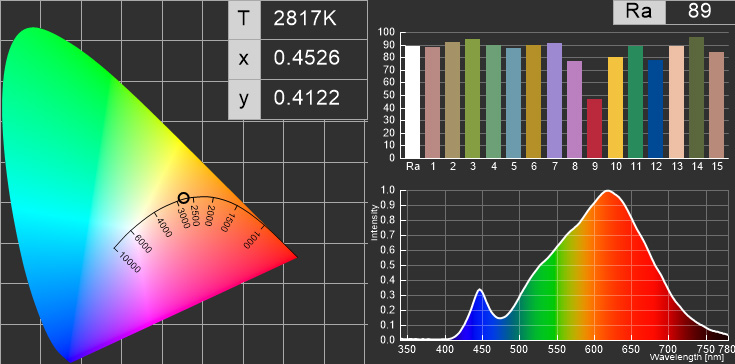Click the color temperature value 2817K
The width and height of the screenshot is (735, 364).
305,19
